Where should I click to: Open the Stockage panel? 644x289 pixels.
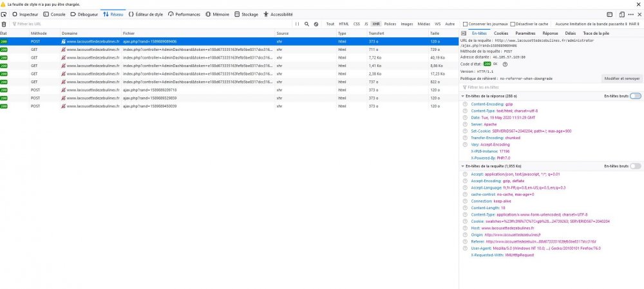click(247, 14)
